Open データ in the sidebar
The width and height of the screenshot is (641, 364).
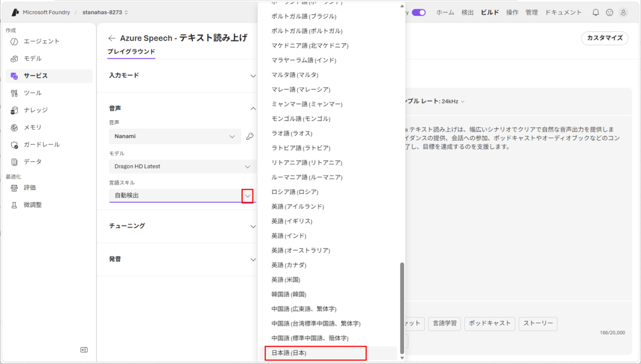click(x=49, y=162)
